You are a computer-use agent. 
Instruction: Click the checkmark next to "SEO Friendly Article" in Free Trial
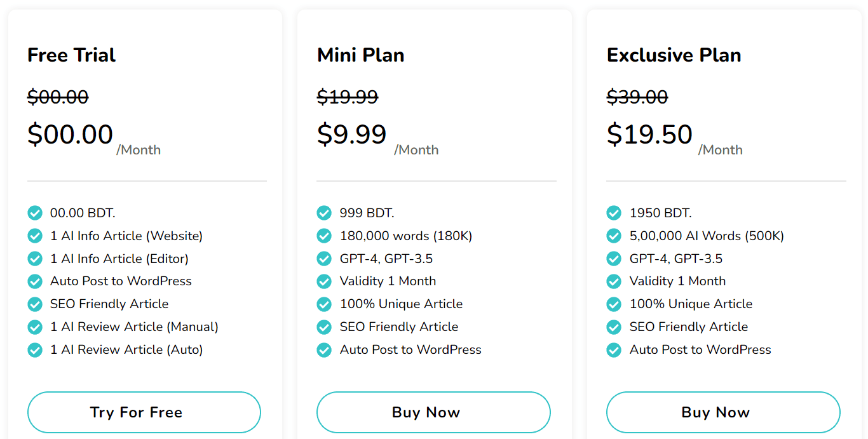click(x=35, y=304)
